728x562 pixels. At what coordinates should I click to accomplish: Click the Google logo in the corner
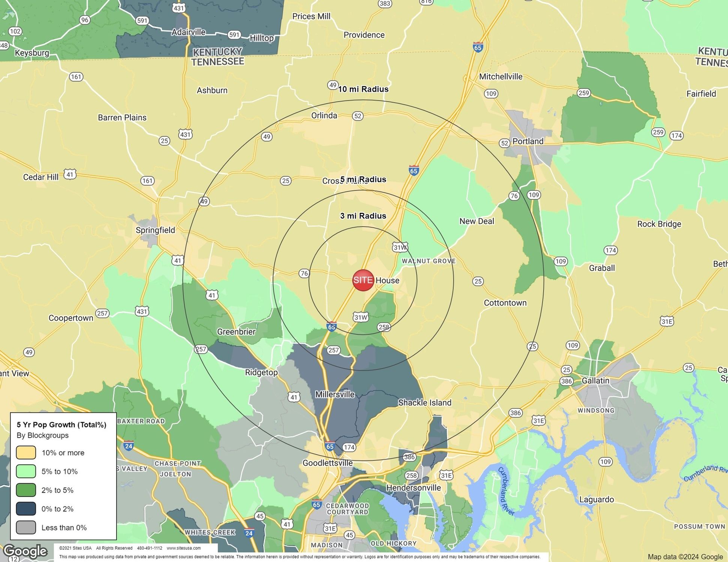[x=25, y=551]
